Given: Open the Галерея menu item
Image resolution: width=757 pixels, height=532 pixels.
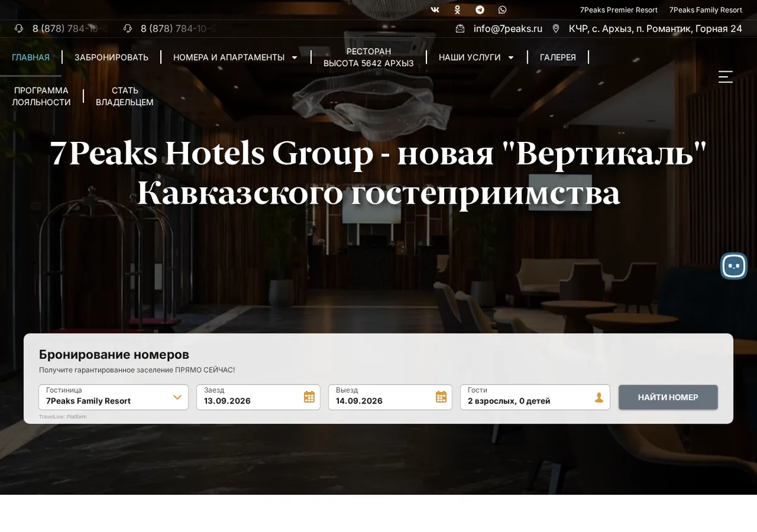Looking at the screenshot, I should click(x=558, y=57).
